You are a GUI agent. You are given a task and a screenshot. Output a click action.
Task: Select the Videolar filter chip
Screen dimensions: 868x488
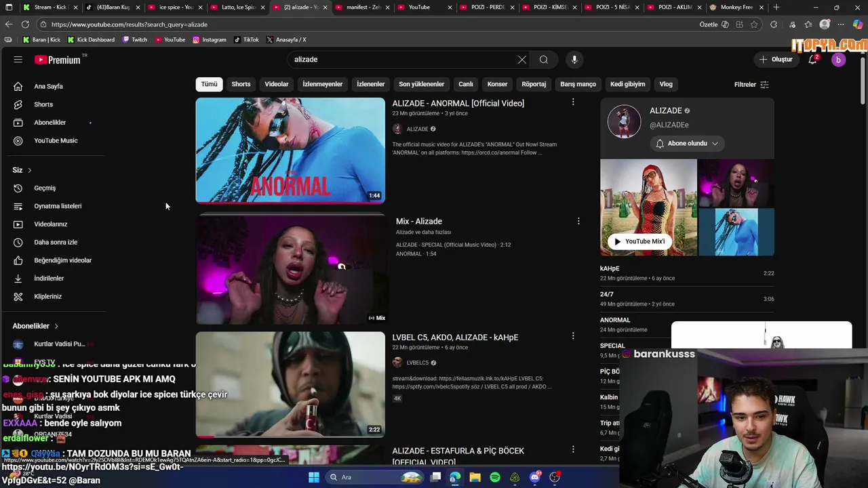click(x=277, y=84)
